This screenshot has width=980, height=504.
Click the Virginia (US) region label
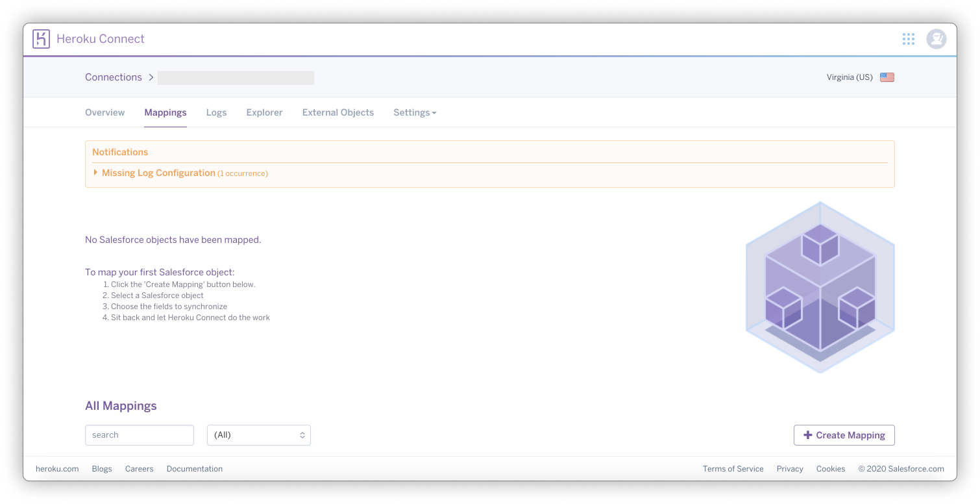pyautogui.click(x=850, y=77)
